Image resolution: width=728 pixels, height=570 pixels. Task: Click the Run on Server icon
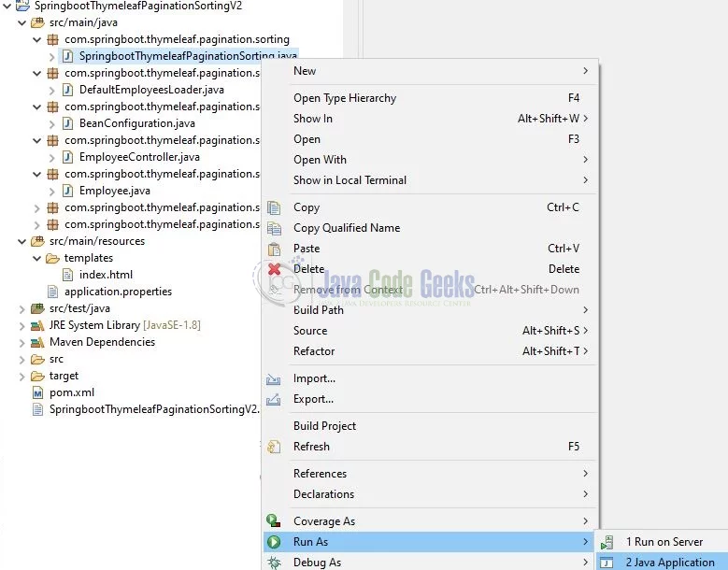click(607, 542)
